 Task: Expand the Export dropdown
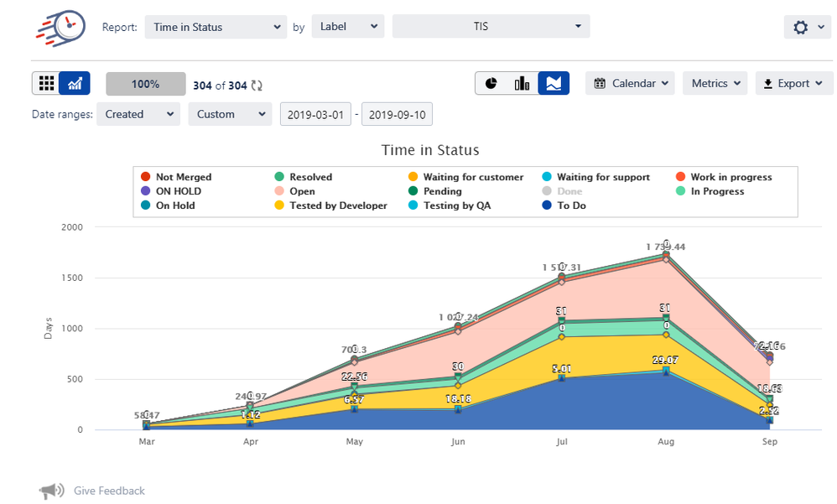point(793,83)
